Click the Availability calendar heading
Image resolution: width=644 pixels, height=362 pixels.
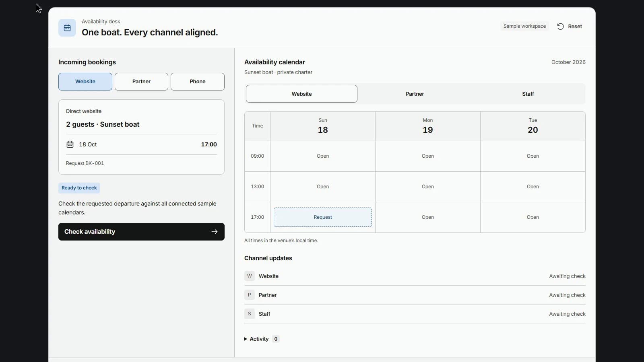[275, 62]
